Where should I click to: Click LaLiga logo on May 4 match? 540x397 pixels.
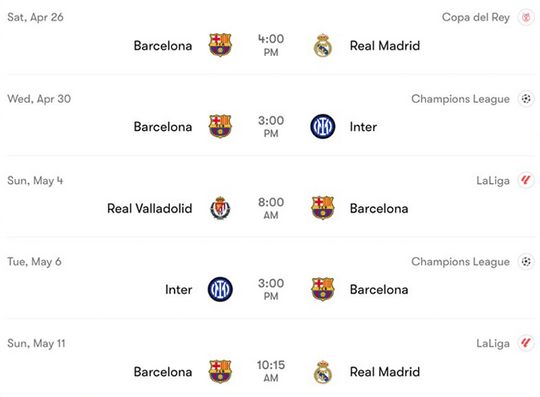526,180
